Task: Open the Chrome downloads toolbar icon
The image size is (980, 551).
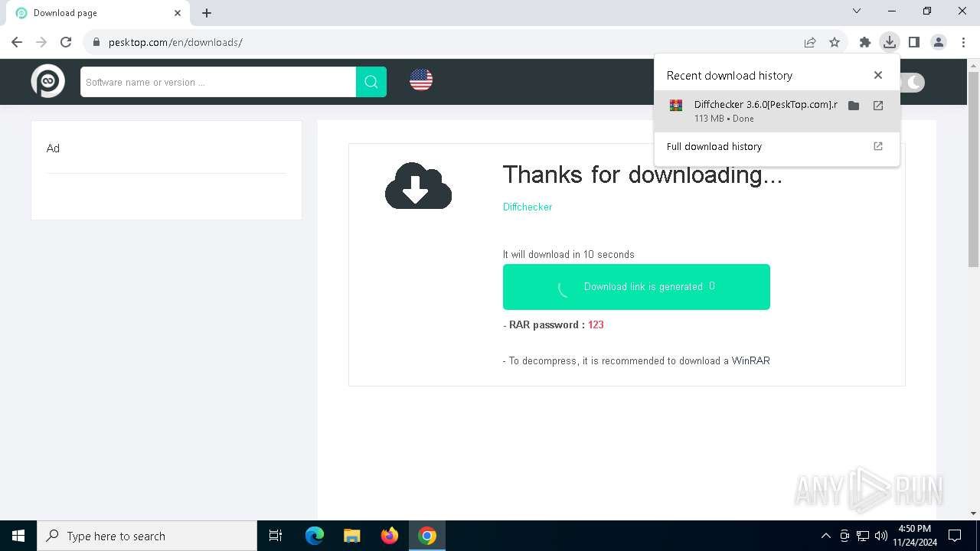Action: tap(889, 42)
